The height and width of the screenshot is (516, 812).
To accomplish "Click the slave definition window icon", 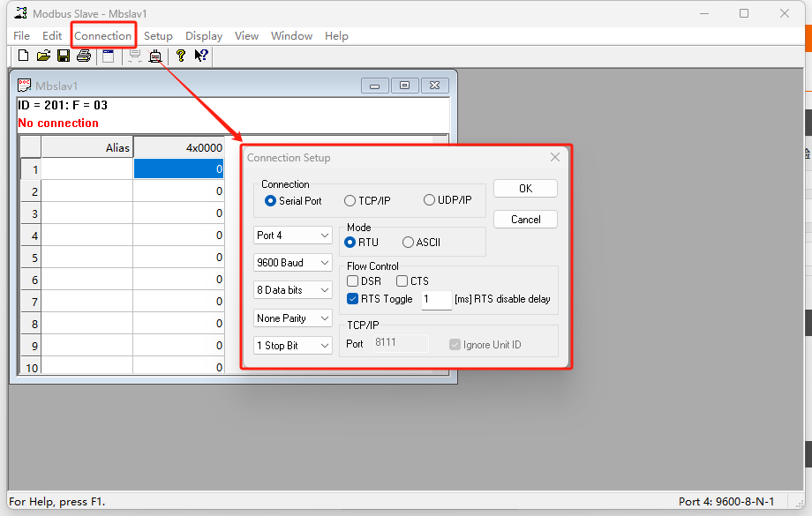I will pyautogui.click(x=108, y=56).
